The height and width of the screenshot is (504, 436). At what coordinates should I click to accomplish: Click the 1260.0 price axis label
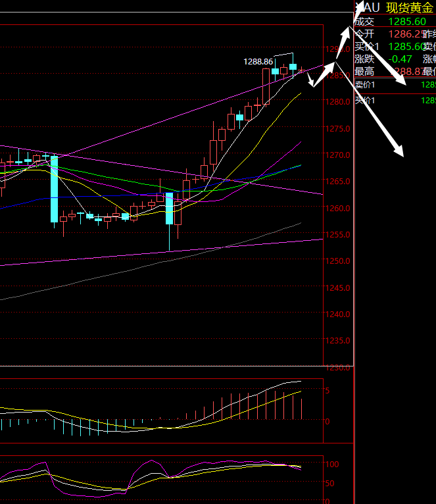(337, 209)
